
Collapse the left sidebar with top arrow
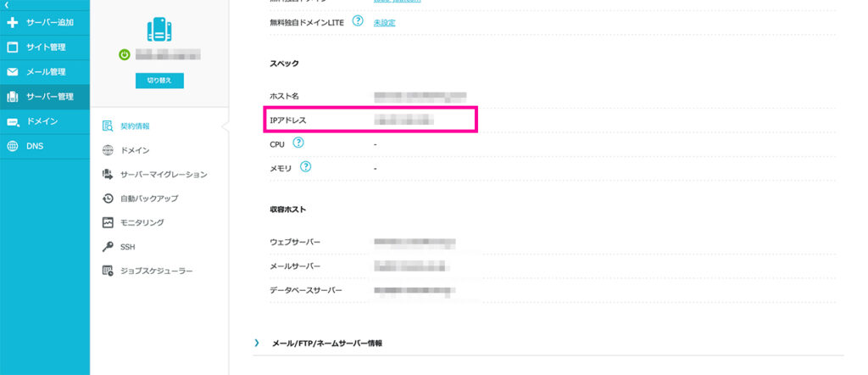(6, 4)
